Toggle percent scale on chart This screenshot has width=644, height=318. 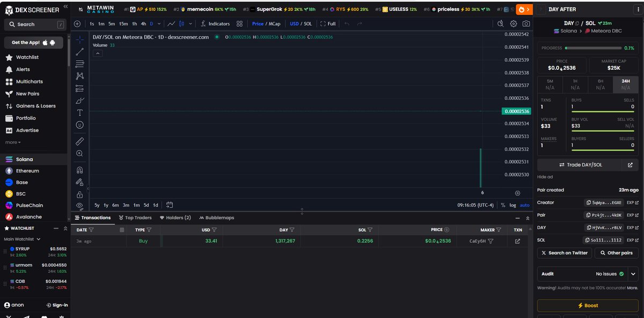(x=503, y=205)
